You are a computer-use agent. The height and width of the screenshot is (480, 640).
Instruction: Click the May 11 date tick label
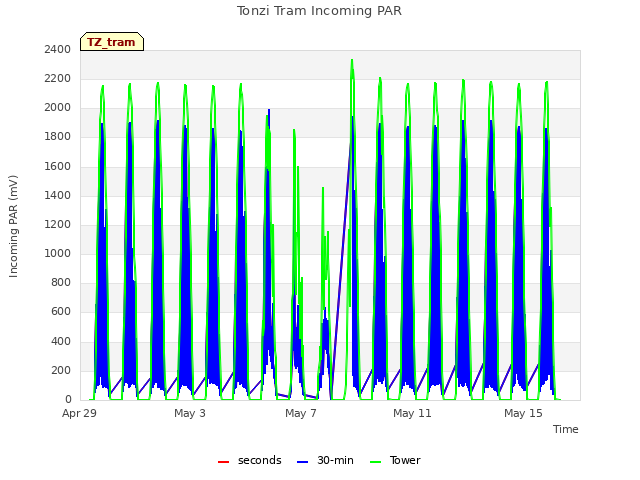(x=412, y=413)
